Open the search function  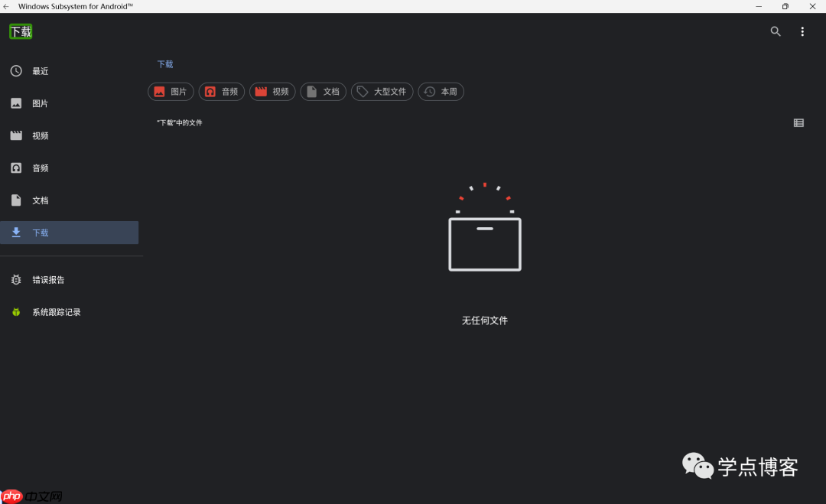(x=775, y=31)
